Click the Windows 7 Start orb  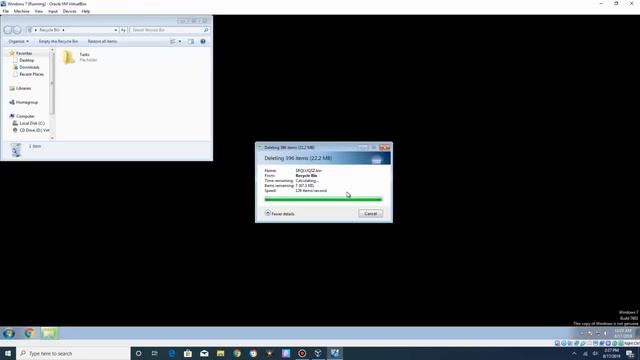[x=8, y=333]
